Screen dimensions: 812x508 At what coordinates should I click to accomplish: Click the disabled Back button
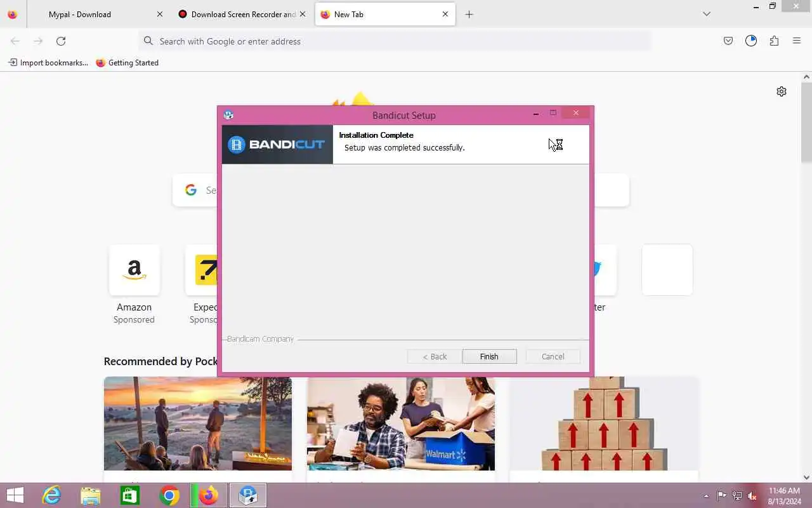point(435,356)
